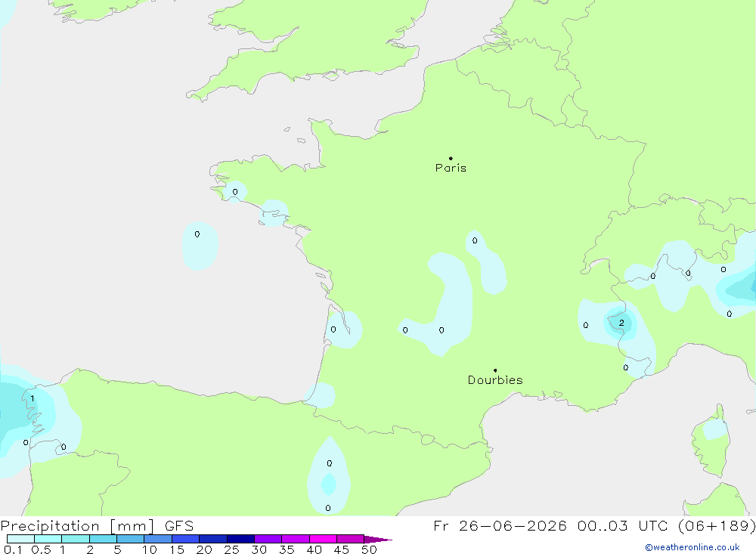Viewport: 756px width, 554px height.
Task: Select the black dot marker above Dourbies
Action: pos(495,370)
